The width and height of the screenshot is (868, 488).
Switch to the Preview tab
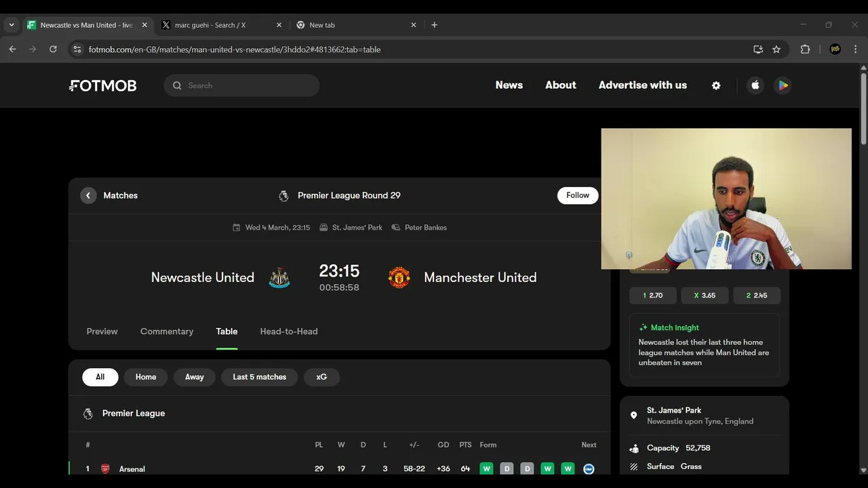pos(102,331)
